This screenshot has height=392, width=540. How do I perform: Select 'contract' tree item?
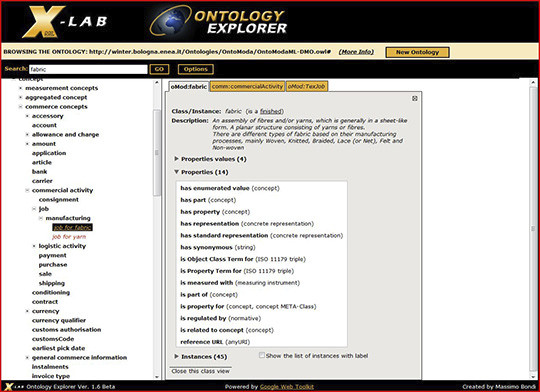[45, 302]
